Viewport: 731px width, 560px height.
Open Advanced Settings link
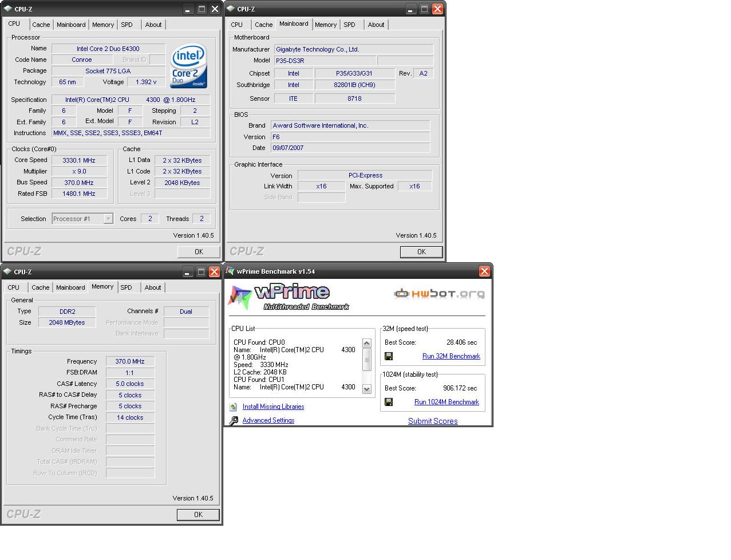(268, 420)
